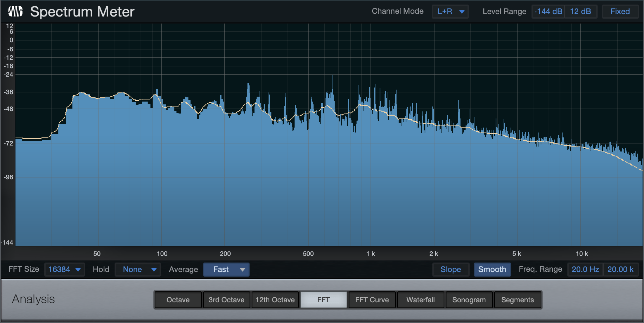644x323 pixels.
Task: Select the FFT Curve analysis mode
Action: (x=372, y=300)
